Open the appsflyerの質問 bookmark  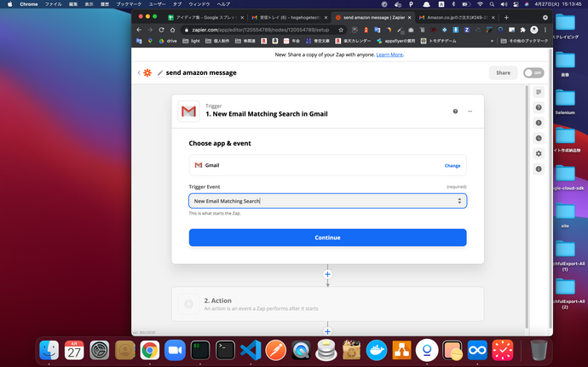tap(395, 41)
